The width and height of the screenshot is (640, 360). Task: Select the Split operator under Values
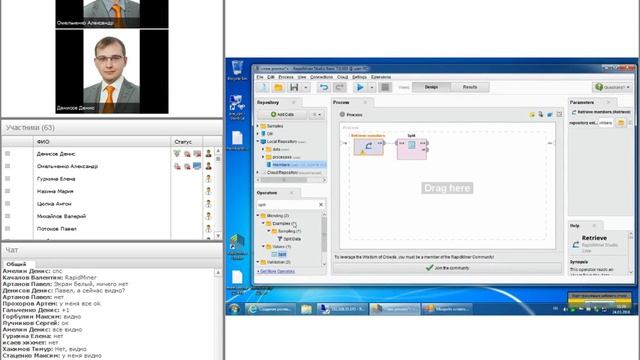(x=279, y=254)
